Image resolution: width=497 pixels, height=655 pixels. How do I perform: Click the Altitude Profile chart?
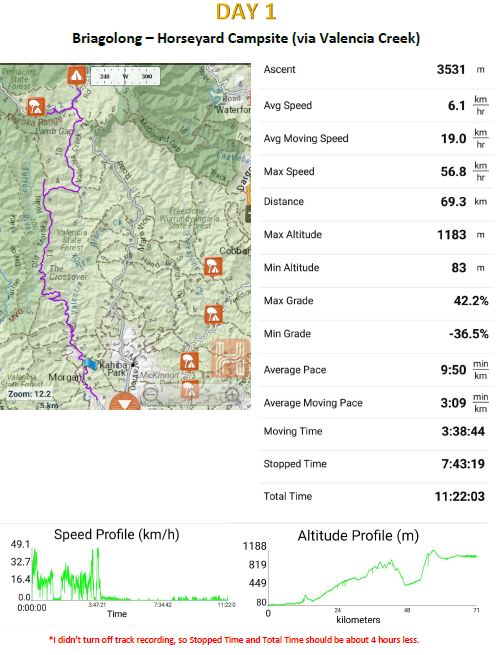pos(361,576)
